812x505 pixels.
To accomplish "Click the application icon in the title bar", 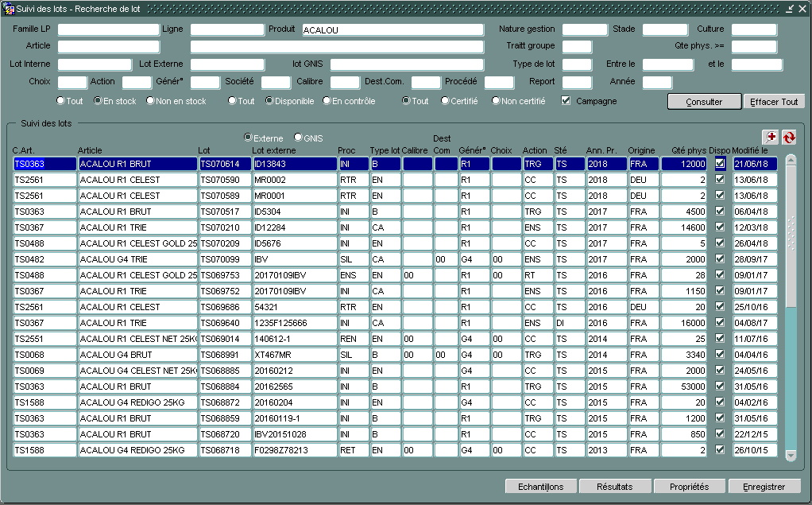I will [9, 8].
